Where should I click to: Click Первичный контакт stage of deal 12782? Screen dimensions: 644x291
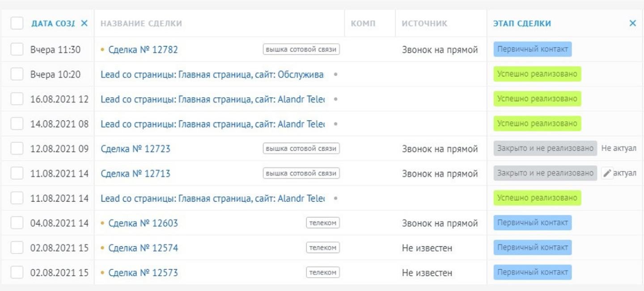point(532,49)
